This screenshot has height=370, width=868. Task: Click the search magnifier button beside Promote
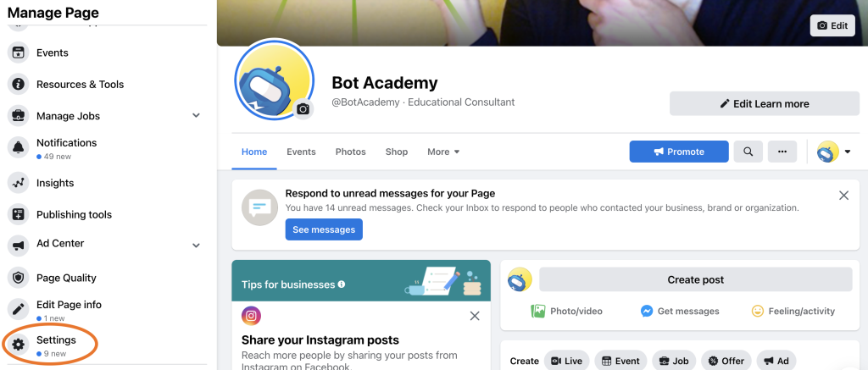pos(748,152)
